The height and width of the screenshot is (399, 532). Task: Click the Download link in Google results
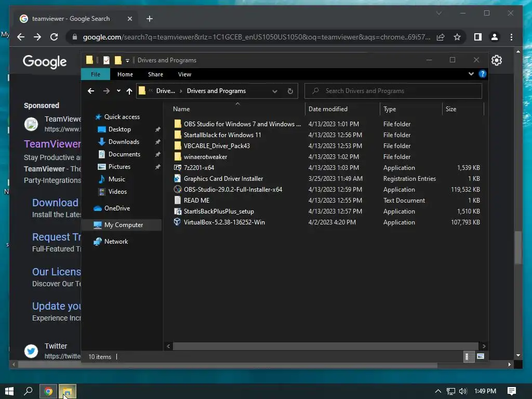tap(55, 203)
